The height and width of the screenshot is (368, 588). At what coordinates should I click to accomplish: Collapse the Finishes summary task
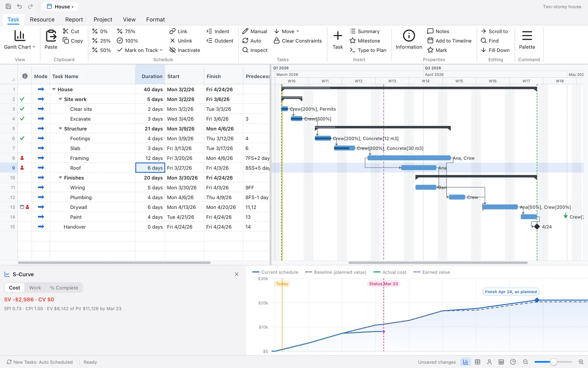[60, 178]
